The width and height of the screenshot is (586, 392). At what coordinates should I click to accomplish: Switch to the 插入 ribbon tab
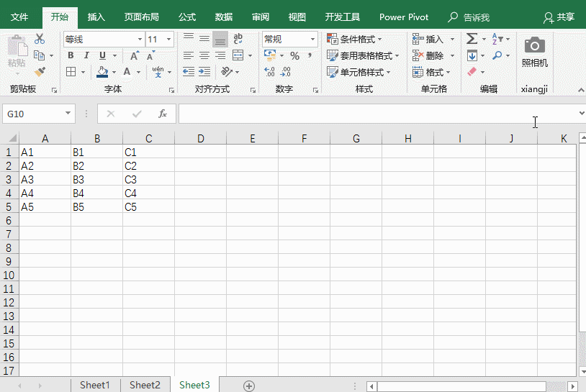point(96,17)
